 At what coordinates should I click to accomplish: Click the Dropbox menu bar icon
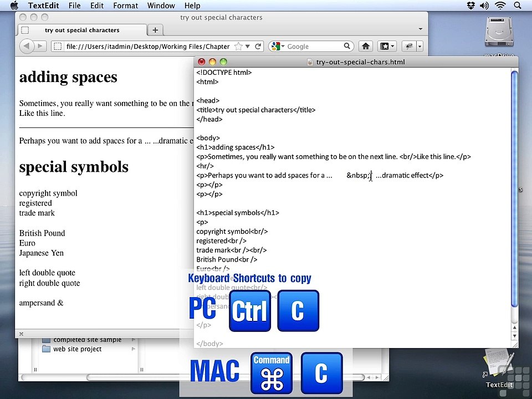click(470, 6)
